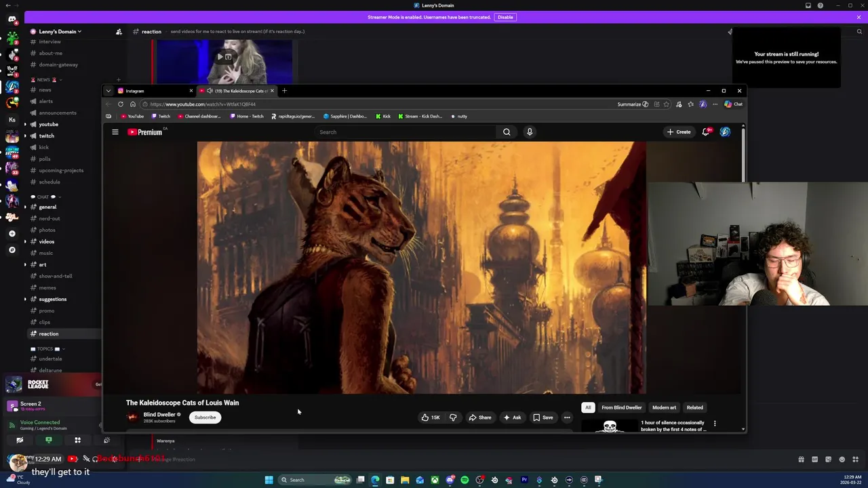Image resolution: width=868 pixels, height=488 pixels.
Task: Open Discord voice activities button
Action: pos(77,441)
